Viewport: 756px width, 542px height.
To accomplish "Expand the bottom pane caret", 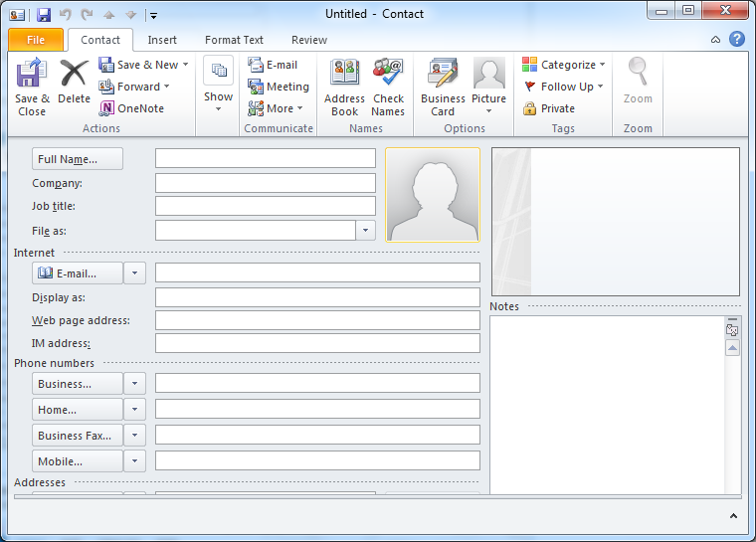I will tap(733, 516).
